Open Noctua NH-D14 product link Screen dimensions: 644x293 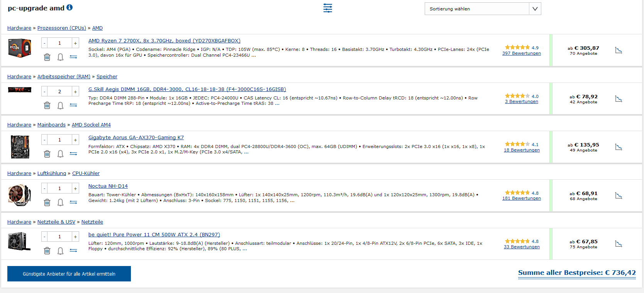tap(108, 186)
